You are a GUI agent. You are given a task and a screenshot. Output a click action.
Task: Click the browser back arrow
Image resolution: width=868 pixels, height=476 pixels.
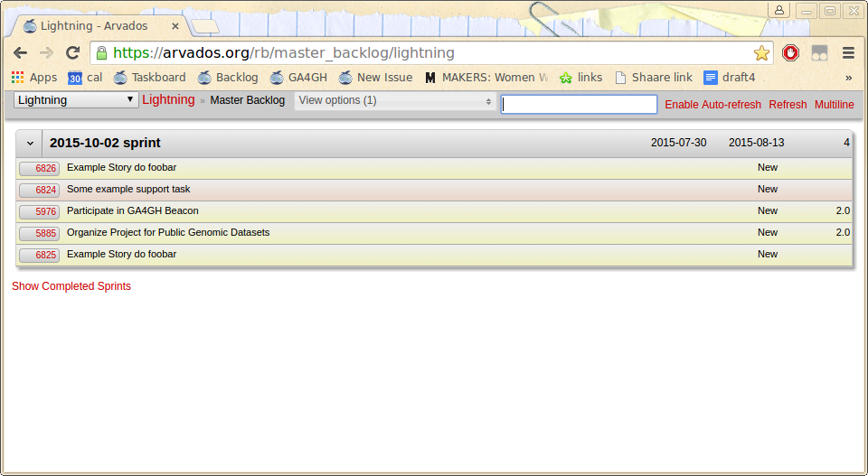[x=20, y=53]
